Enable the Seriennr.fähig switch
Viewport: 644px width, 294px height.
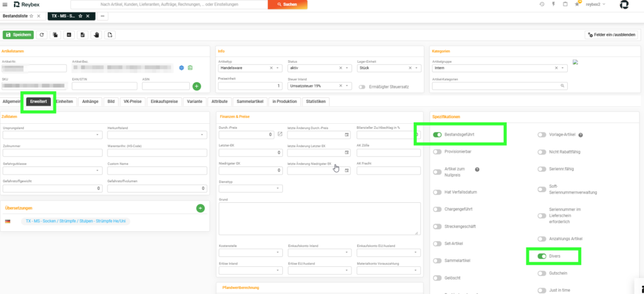[x=542, y=169]
